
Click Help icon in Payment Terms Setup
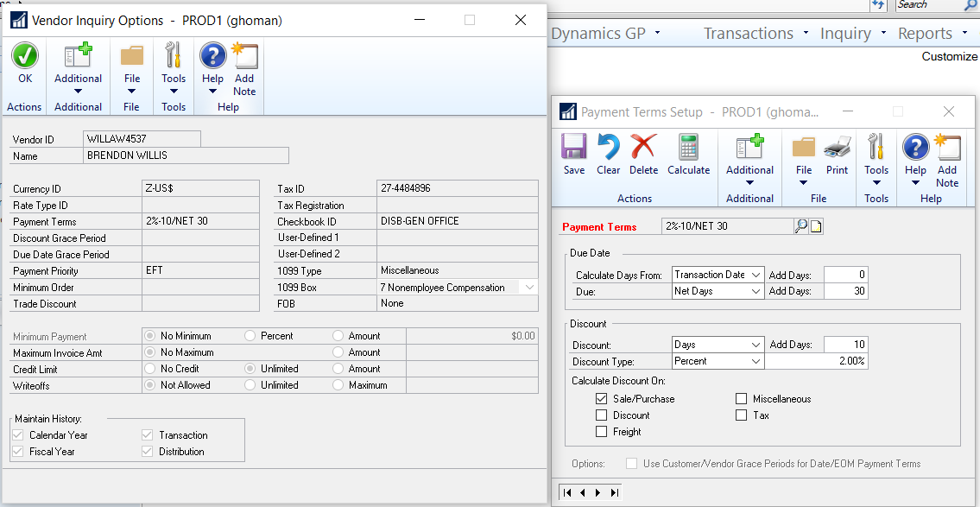pos(915,147)
